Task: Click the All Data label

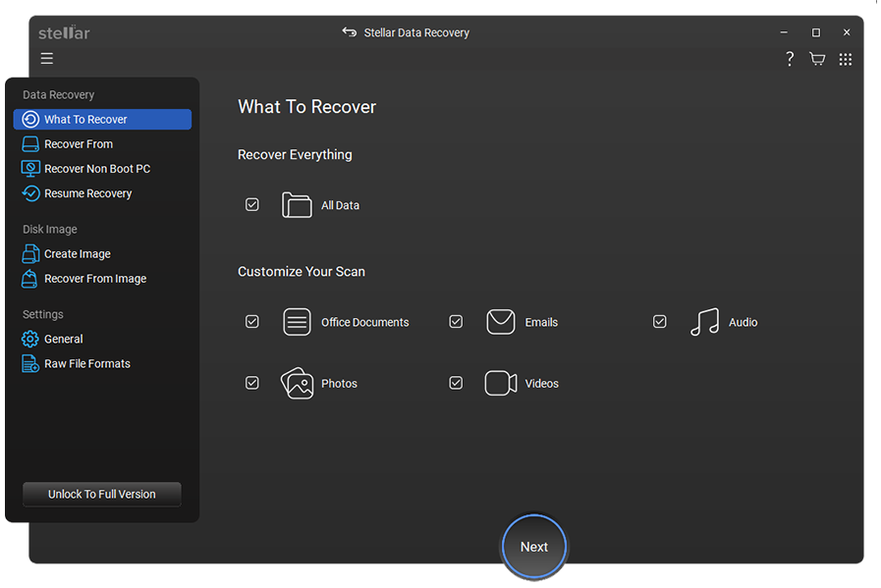Action: [x=340, y=205]
